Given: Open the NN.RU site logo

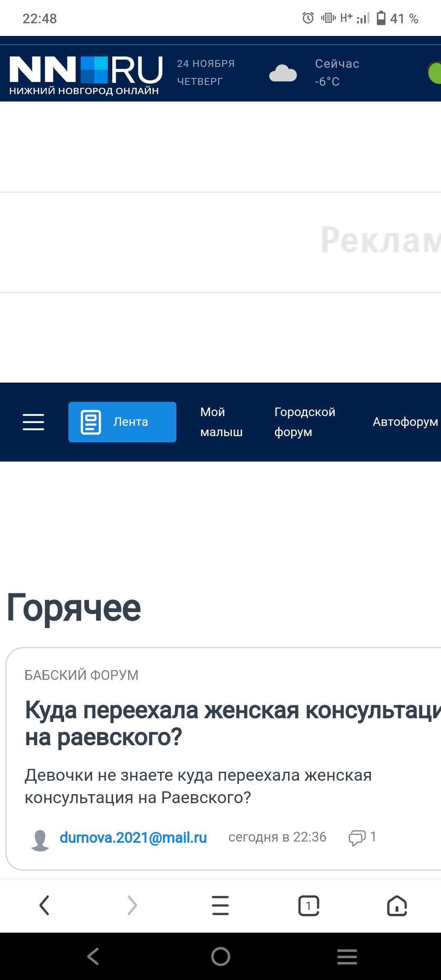Looking at the screenshot, I should (x=86, y=76).
